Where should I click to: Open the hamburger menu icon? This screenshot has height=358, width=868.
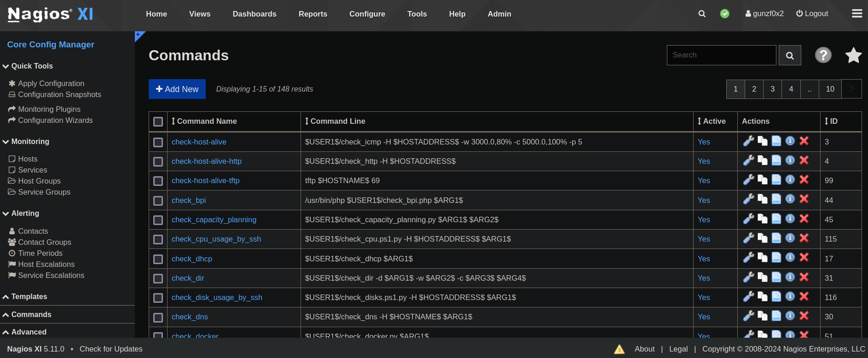857,13
